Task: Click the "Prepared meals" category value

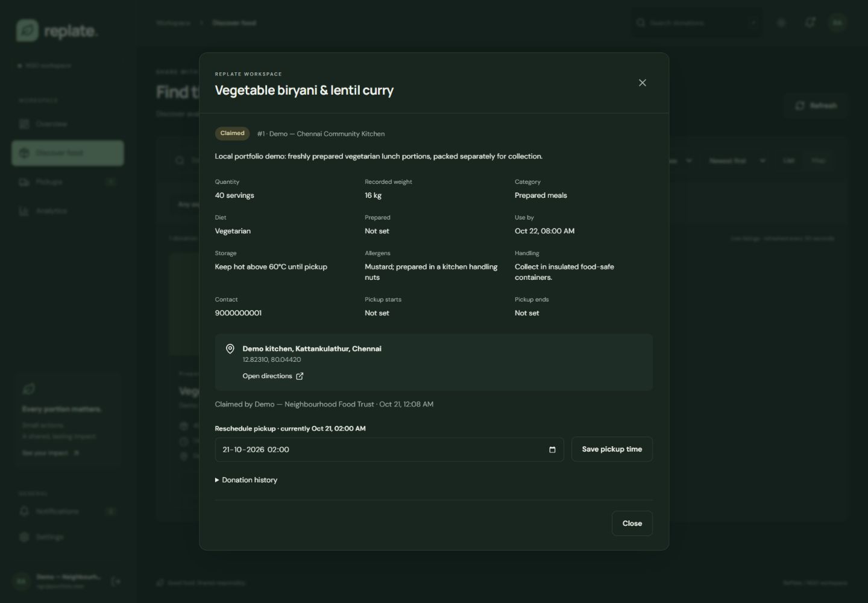Action: [541, 195]
